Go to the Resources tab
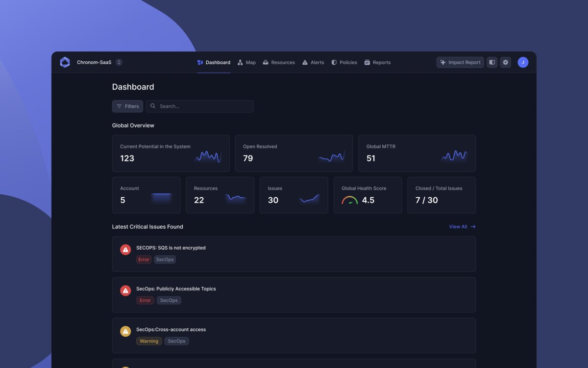The height and width of the screenshot is (368, 588). click(x=279, y=62)
